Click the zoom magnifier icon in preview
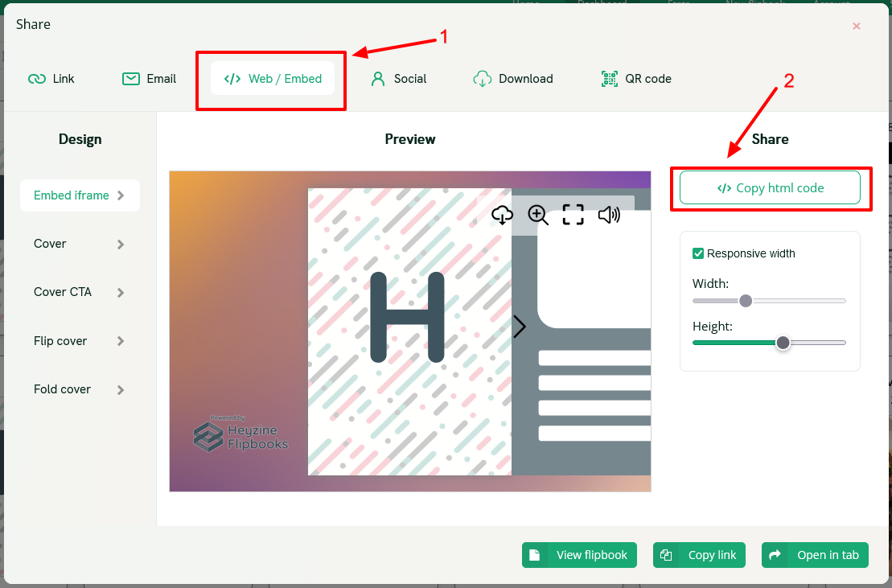This screenshot has height=588, width=892. click(x=538, y=215)
